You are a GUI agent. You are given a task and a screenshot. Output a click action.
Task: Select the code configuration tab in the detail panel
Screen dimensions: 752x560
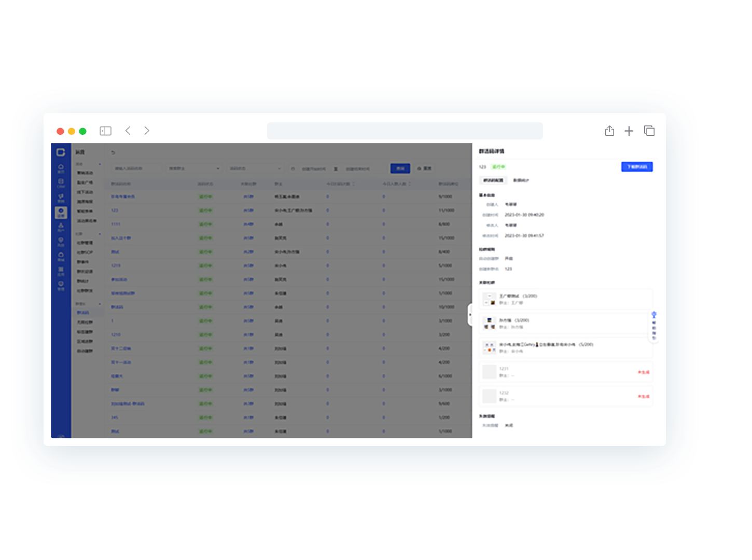pos(493,180)
